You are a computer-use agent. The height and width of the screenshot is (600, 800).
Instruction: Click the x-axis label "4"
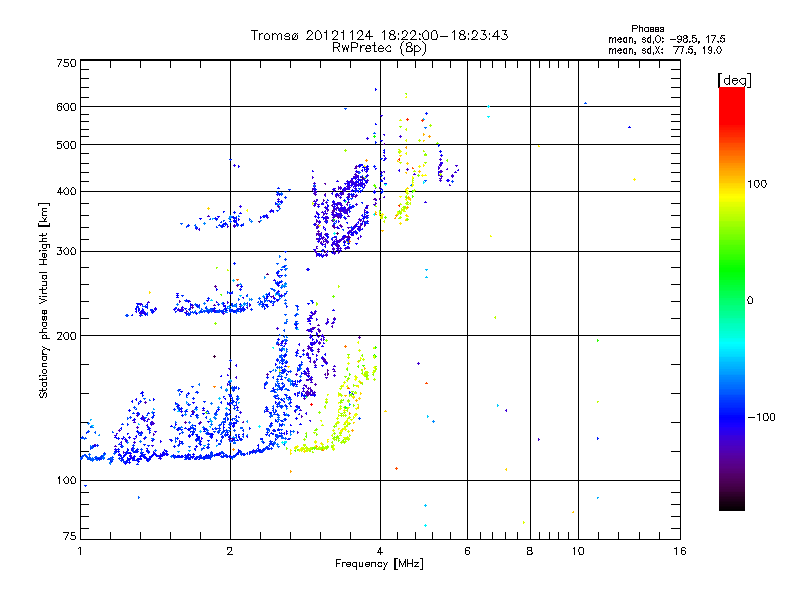380,551
